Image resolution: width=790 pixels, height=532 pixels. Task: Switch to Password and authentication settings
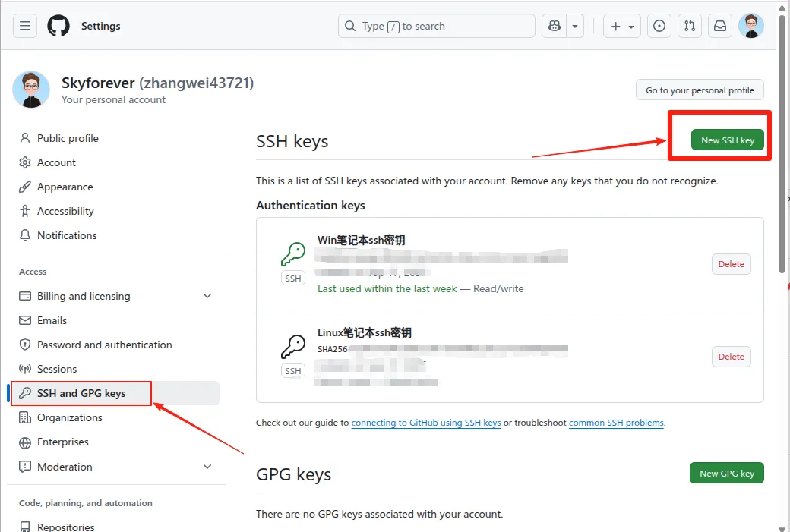coord(104,345)
